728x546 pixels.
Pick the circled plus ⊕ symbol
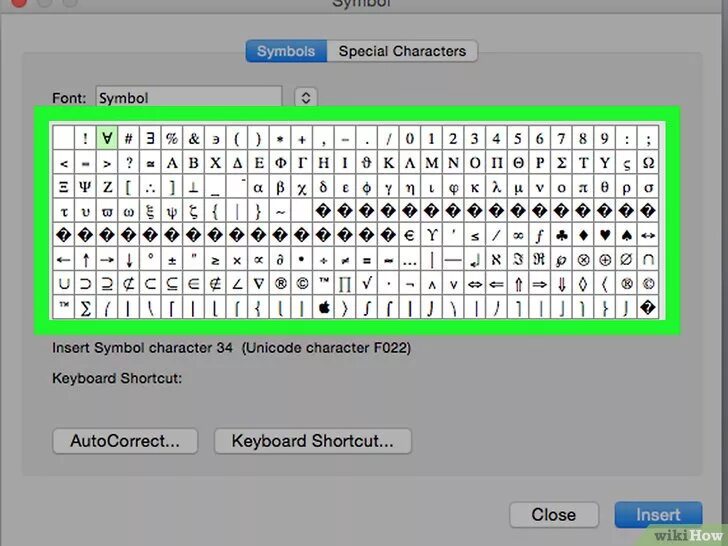tap(605, 259)
